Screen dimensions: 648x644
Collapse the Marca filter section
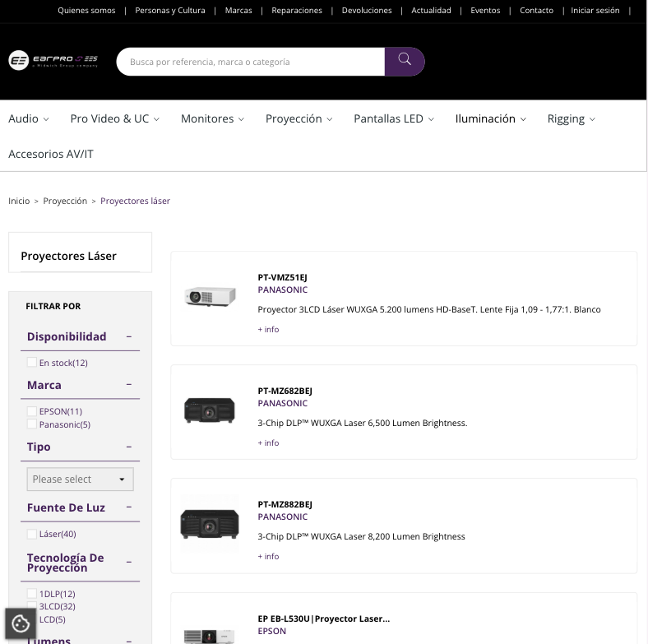point(129,385)
